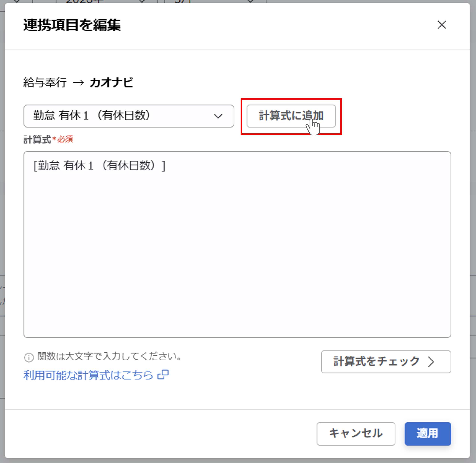Focus the 計算式 formula text area
Image resolution: width=476 pixels, height=463 pixels.
coord(237,244)
